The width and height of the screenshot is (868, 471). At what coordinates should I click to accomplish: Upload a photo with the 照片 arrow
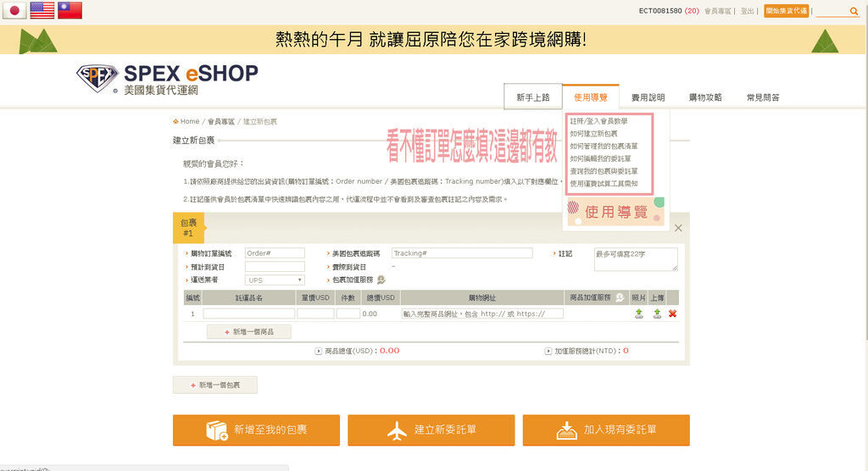coord(639,313)
